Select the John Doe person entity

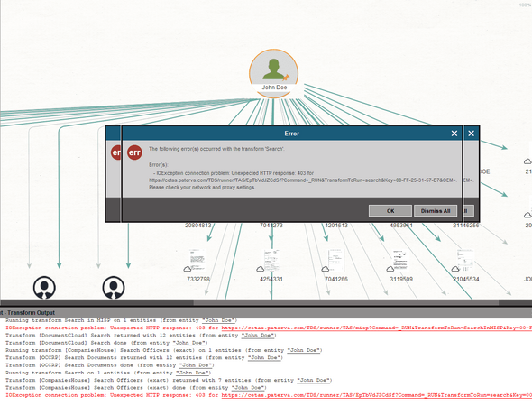[273, 74]
